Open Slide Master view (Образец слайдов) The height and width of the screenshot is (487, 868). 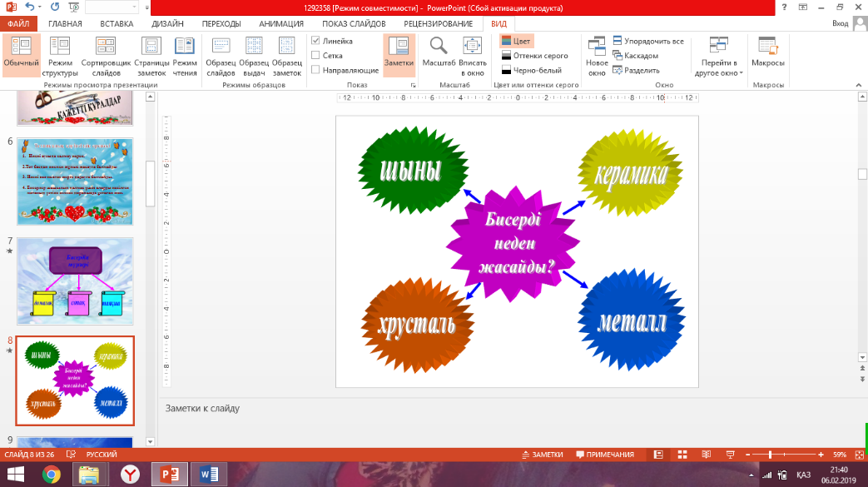(x=221, y=56)
